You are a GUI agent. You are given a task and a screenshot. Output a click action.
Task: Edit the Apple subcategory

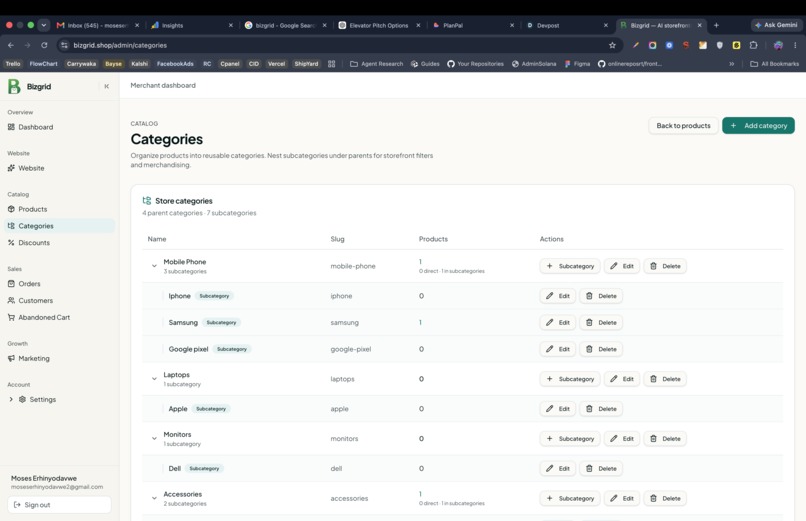coord(557,409)
